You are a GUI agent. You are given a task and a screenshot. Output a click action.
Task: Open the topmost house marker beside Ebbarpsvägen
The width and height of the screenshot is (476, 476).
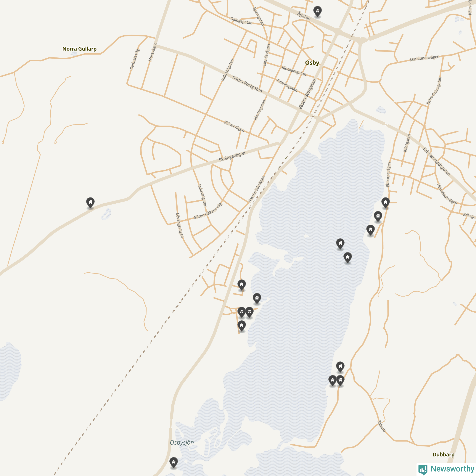pyautogui.click(x=386, y=203)
